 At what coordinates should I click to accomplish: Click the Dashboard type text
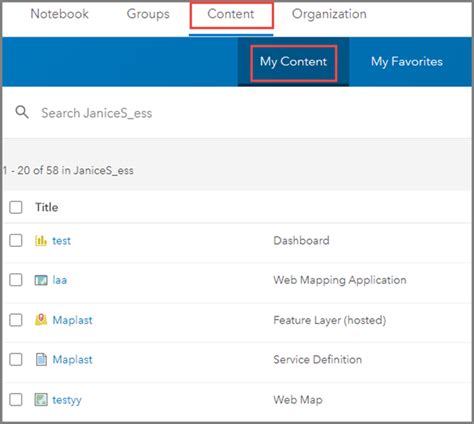(x=301, y=240)
